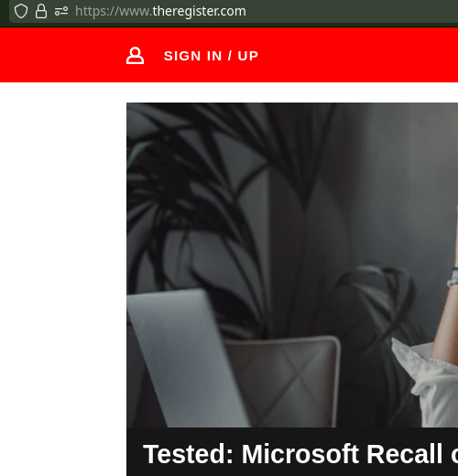Open the site permissions icon in address bar

point(61,11)
